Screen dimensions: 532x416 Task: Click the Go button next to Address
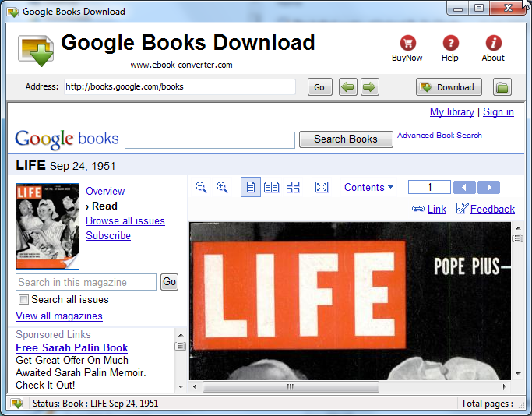319,87
